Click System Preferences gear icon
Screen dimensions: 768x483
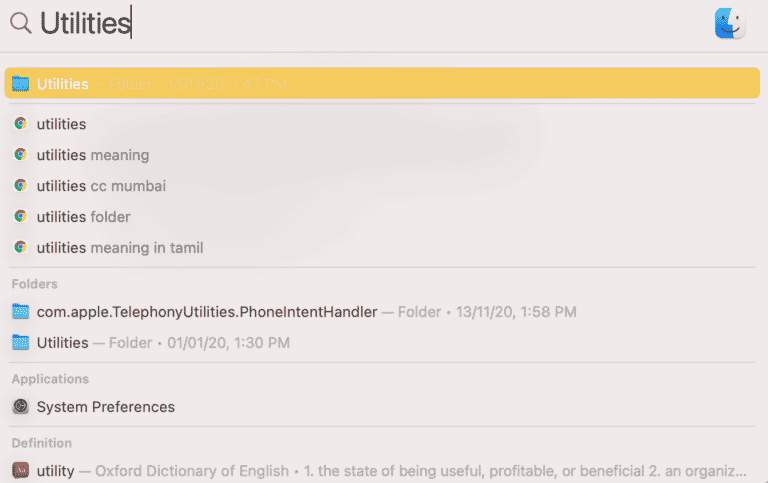tap(21, 407)
